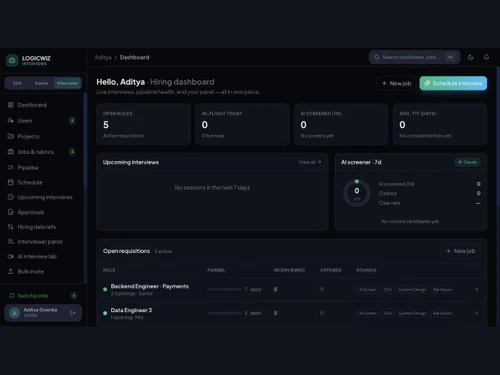
Task: Click DSA tag in Data Engineer 3 row
Action: [387, 313]
